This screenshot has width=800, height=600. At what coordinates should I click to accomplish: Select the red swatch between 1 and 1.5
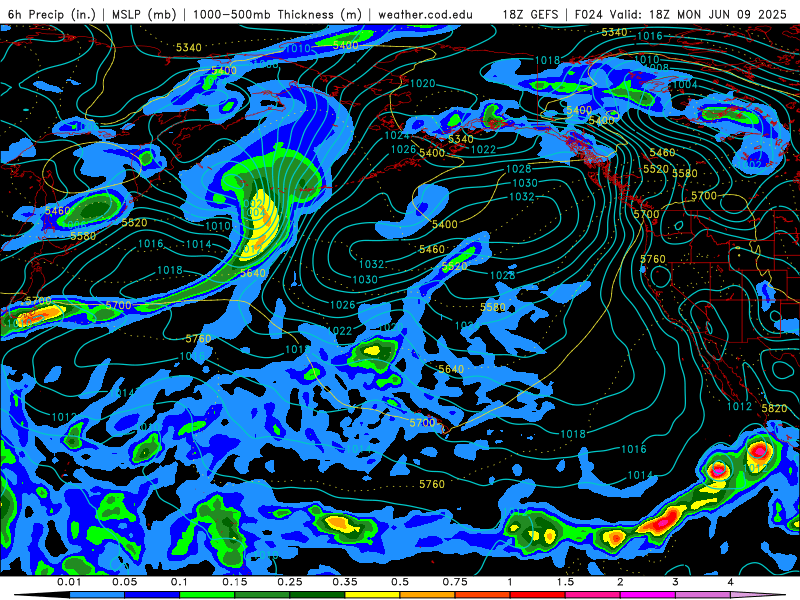click(538, 595)
